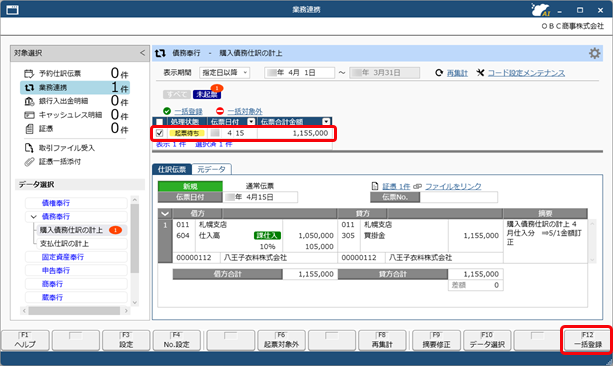Click the F3 設定 button

[x=126, y=340]
